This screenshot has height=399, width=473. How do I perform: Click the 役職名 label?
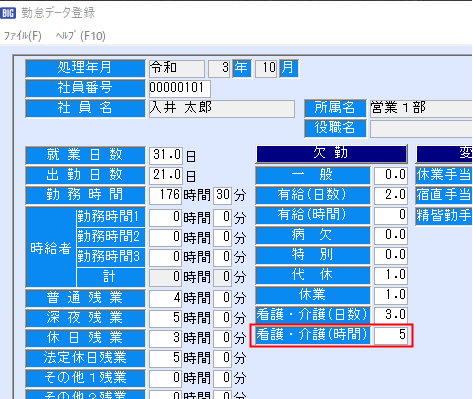tap(335, 129)
